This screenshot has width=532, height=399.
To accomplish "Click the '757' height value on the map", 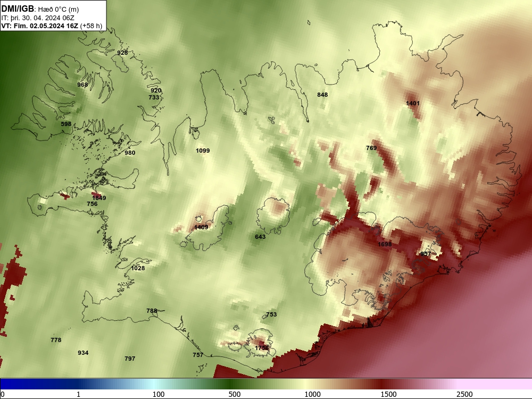I will point(198,355).
